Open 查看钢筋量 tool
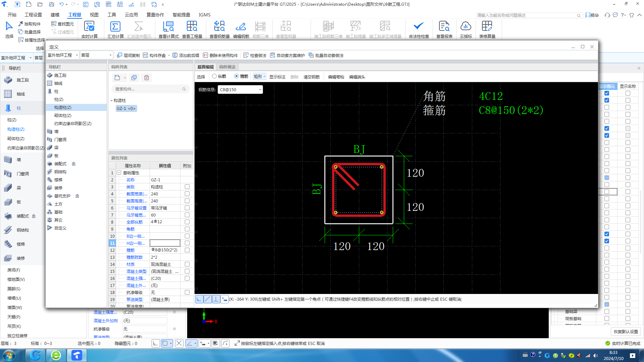This screenshot has height=362, width=644. pos(219,29)
